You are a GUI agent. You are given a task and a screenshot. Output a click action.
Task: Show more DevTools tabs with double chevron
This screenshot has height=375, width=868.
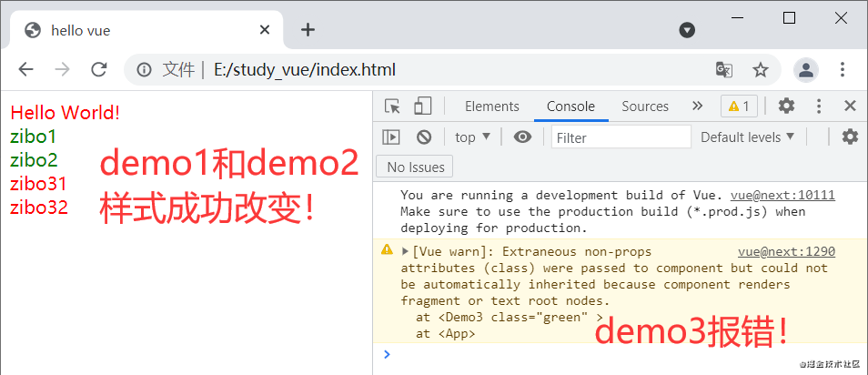click(698, 106)
